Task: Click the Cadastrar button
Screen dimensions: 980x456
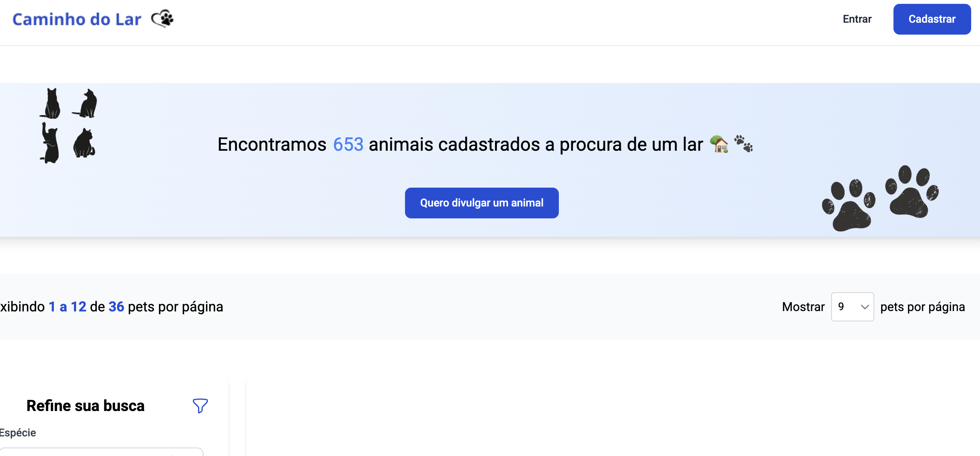Action: coord(932,19)
